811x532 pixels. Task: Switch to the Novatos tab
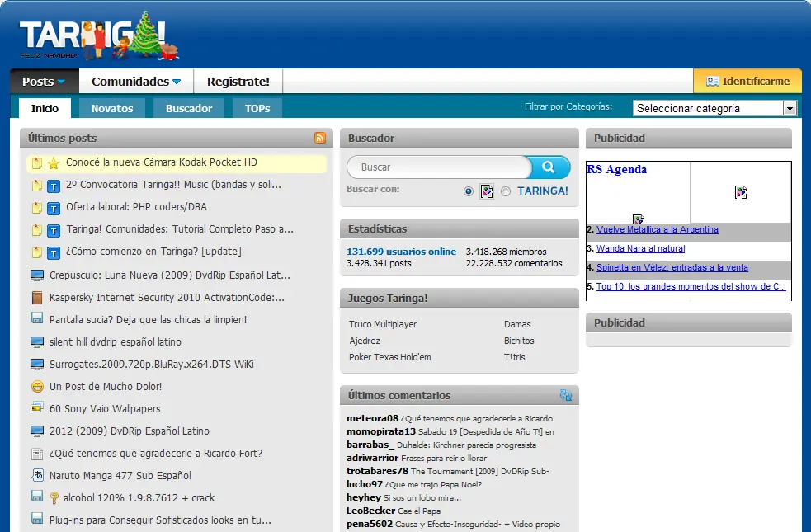(112, 108)
